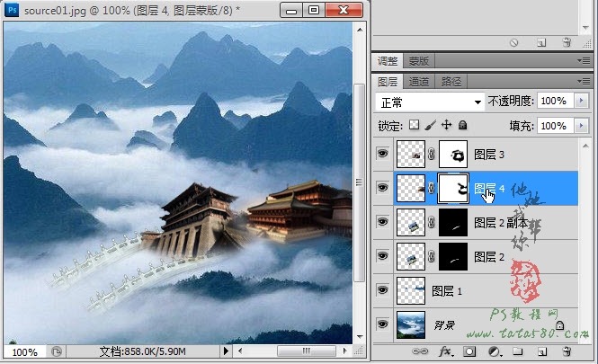The image size is (598, 364).
Task: Select the 图层 1 layer name
Action: [x=447, y=291]
